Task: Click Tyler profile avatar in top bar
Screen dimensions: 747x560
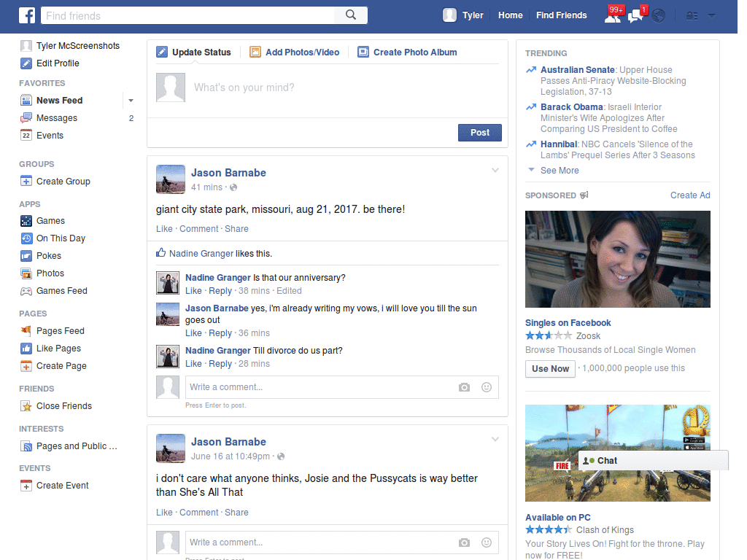Action: tap(449, 15)
